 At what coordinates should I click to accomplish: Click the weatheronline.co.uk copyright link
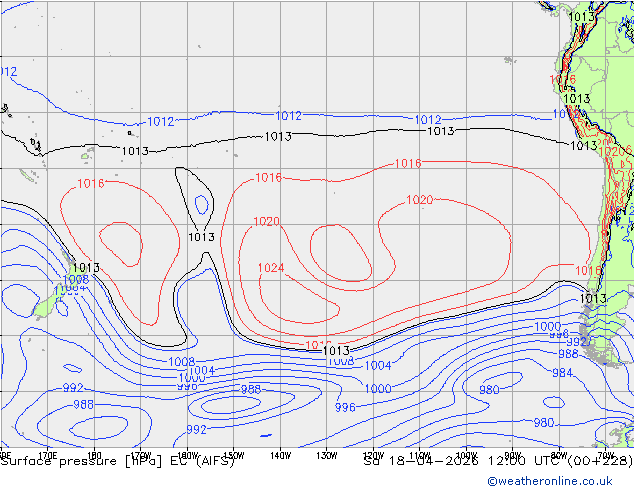[x=550, y=481]
